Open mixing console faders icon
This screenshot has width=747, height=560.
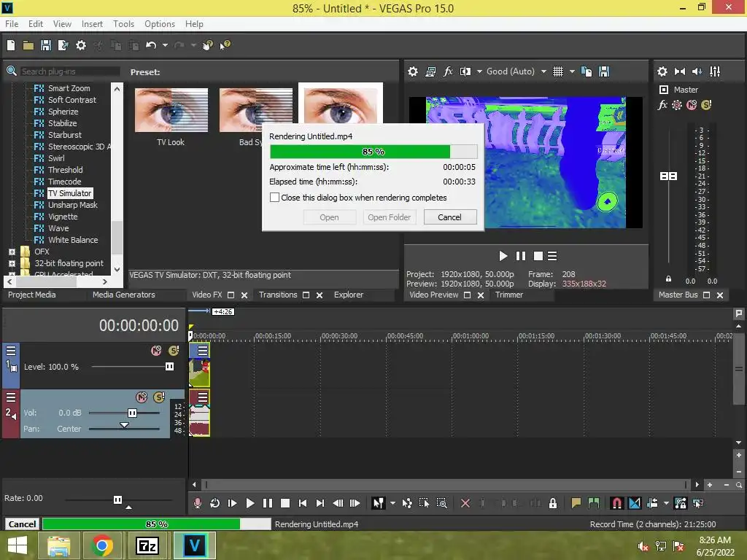click(x=715, y=71)
